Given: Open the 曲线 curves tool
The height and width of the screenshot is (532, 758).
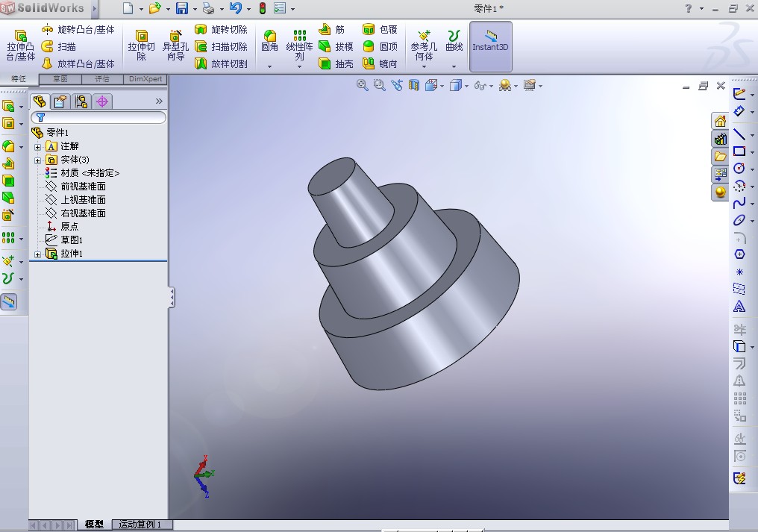Looking at the screenshot, I should click(x=454, y=41).
